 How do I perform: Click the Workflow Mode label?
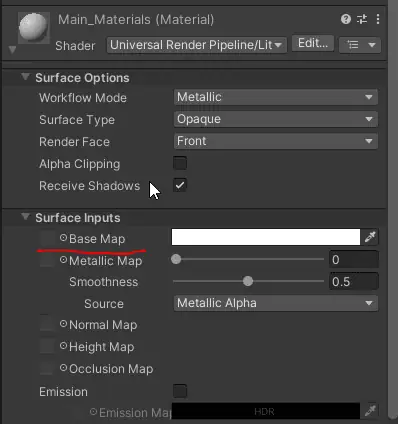coord(83,98)
